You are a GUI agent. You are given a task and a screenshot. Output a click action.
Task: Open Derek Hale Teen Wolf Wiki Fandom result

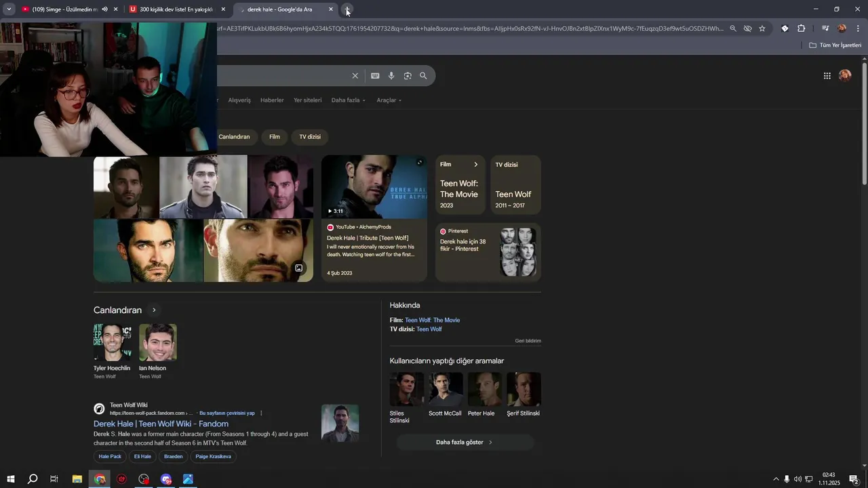coord(161,424)
